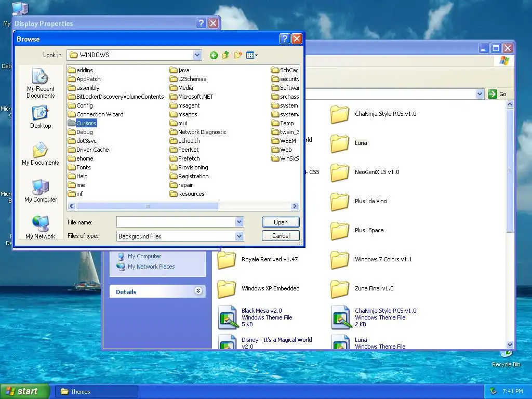Select the Media folder
The width and height of the screenshot is (532, 399).
181,88
